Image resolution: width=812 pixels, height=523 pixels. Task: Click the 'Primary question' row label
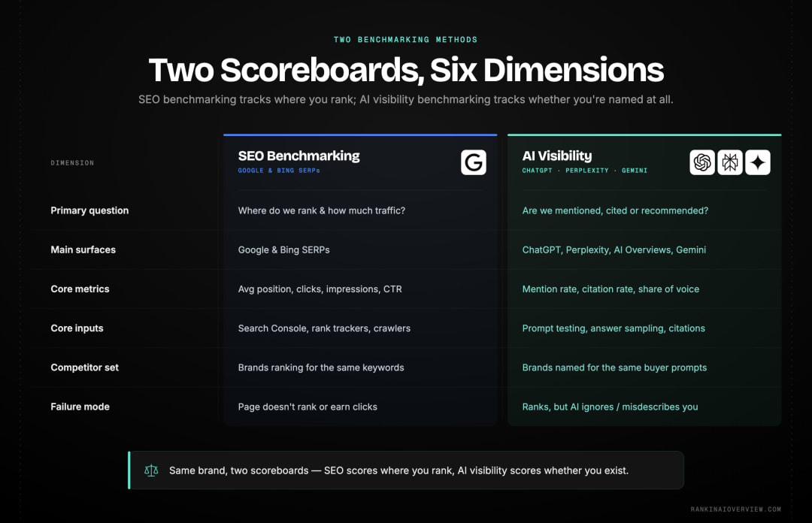click(89, 210)
